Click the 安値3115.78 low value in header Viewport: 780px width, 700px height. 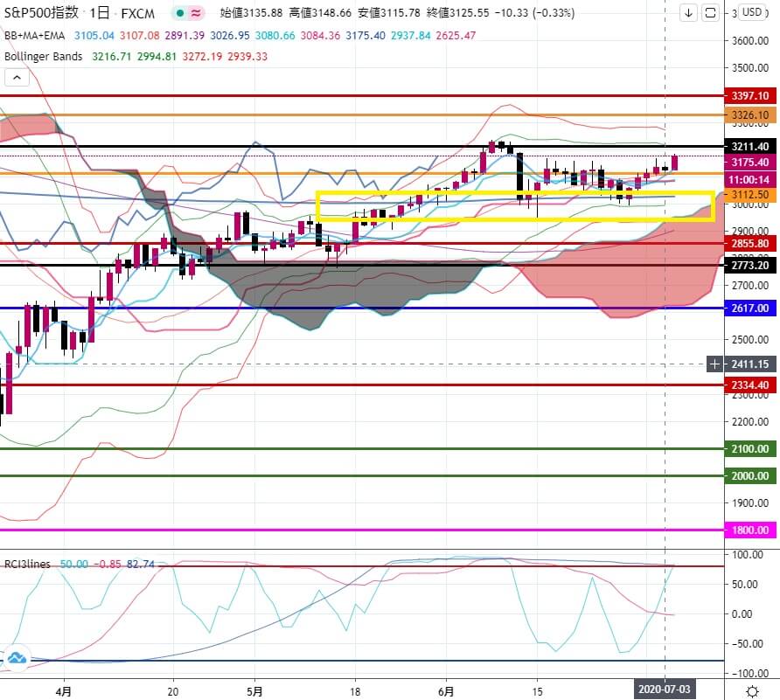coord(389,13)
